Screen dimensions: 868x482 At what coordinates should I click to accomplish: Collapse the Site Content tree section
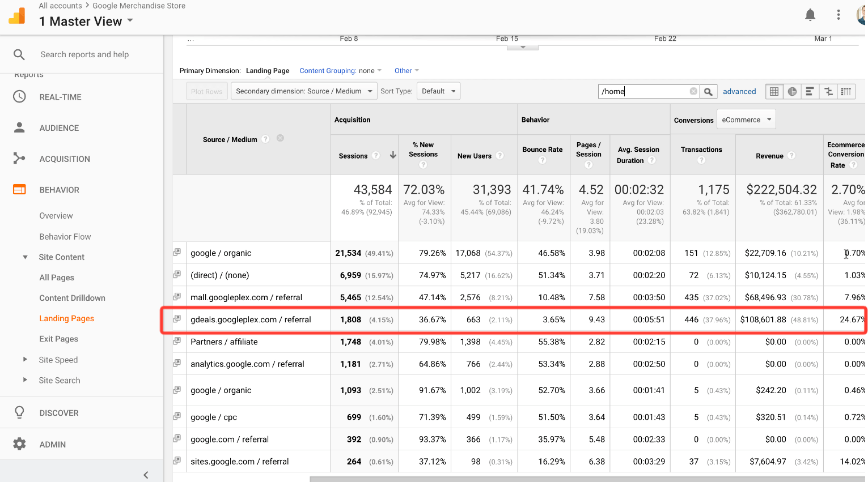(x=25, y=257)
